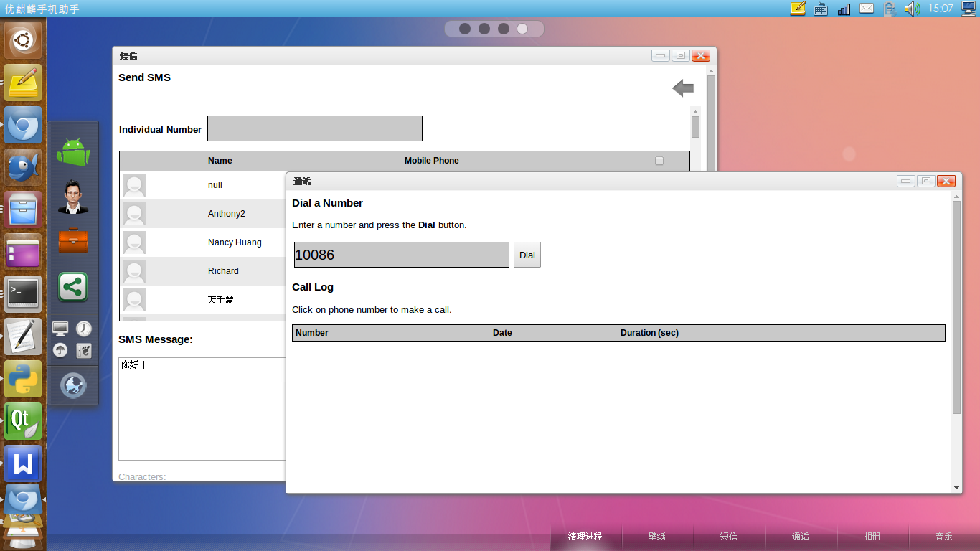Click the Individual Number input field

pos(314,128)
